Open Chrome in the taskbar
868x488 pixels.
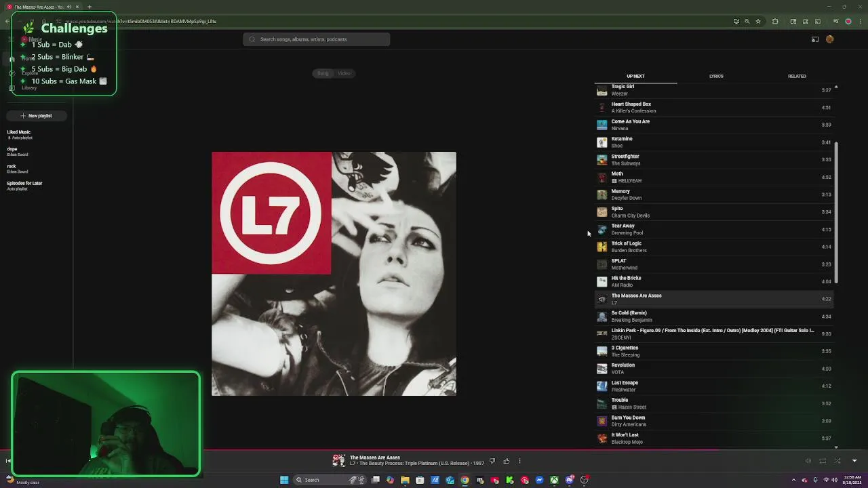pyautogui.click(x=465, y=480)
